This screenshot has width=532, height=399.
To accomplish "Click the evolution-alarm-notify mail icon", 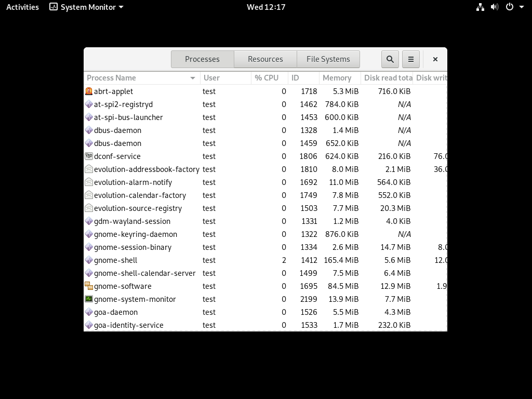I will pos(88,182).
